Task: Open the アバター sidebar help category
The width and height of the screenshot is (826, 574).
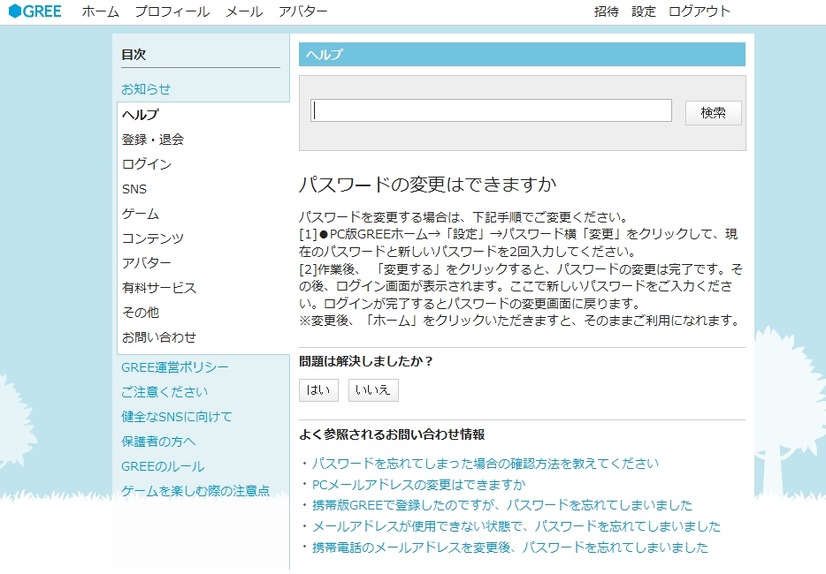Action: (146, 263)
